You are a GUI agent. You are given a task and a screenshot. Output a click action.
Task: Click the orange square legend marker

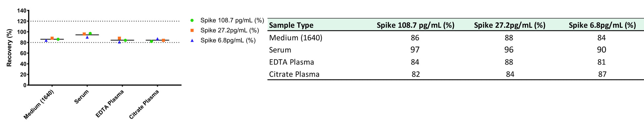point(192,30)
